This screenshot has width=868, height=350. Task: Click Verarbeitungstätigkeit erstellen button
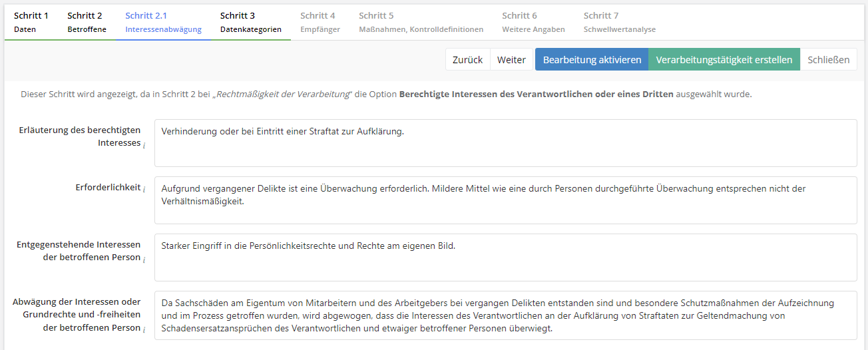pyautogui.click(x=724, y=60)
